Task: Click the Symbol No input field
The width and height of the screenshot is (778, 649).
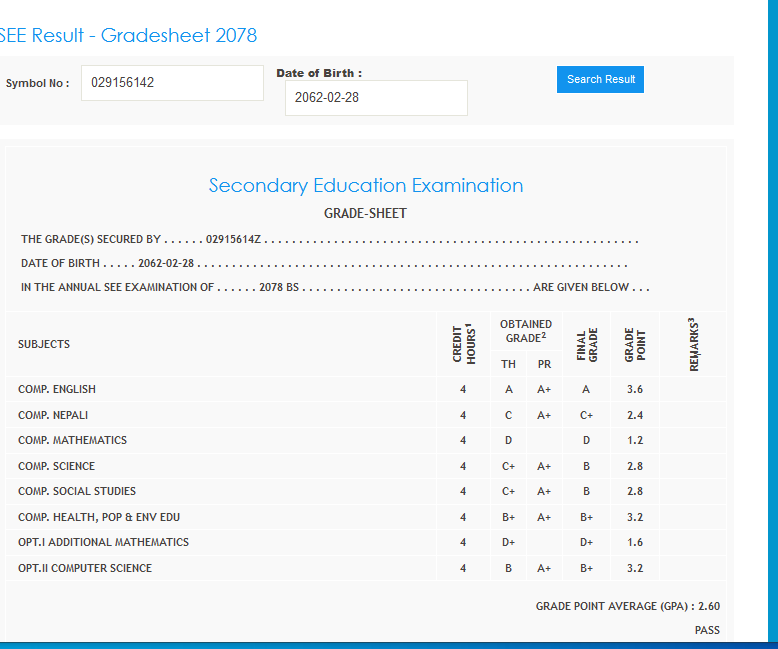Action: 172,83
